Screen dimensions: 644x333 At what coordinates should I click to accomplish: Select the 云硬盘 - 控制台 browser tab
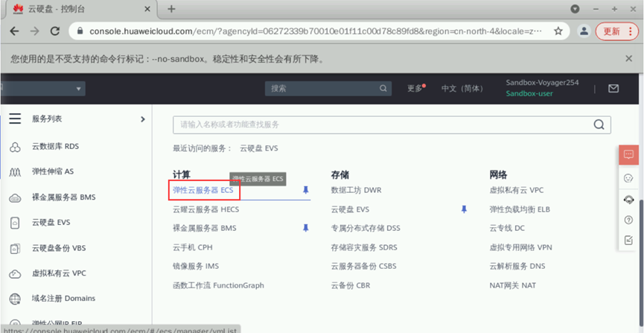[80, 9]
